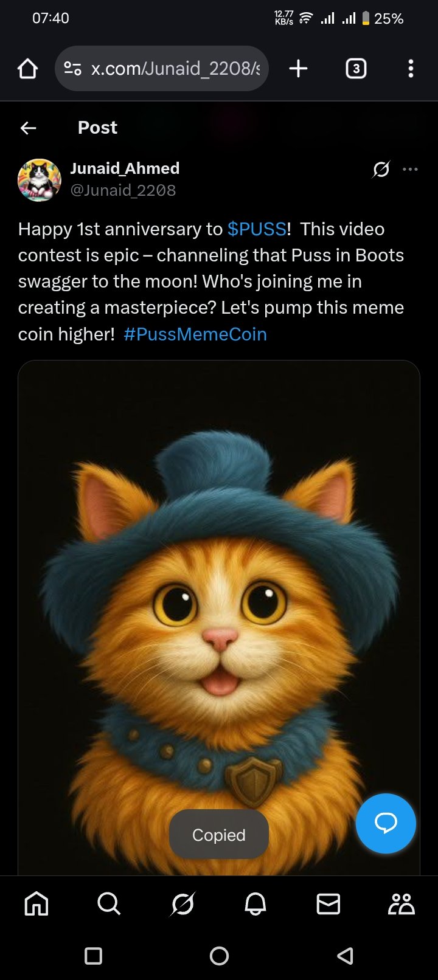The image size is (438, 980).
Task: Open the browser three-dot menu
Action: (x=411, y=69)
